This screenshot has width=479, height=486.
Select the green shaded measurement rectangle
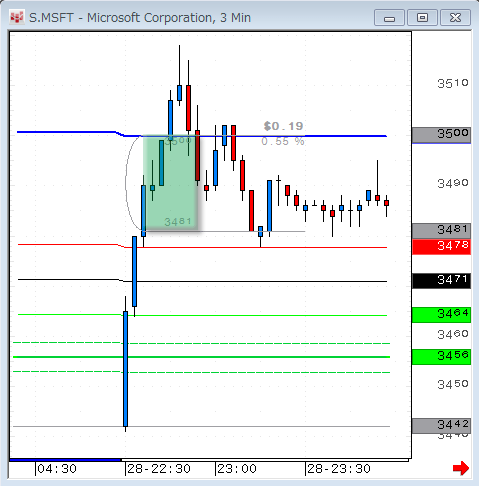pyautogui.click(x=171, y=183)
